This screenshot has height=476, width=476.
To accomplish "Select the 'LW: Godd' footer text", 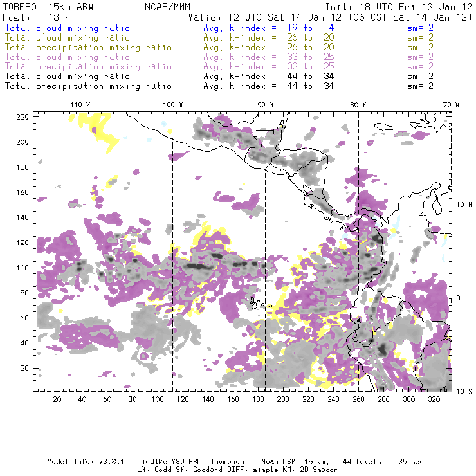I will click(x=154, y=470).
